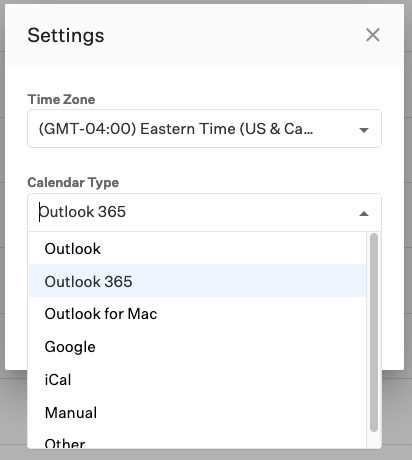Image resolution: width=412 pixels, height=460 pixels.
Task: Click the Settings dialog title
Action: pyautogui.click(x=66, y=36)
